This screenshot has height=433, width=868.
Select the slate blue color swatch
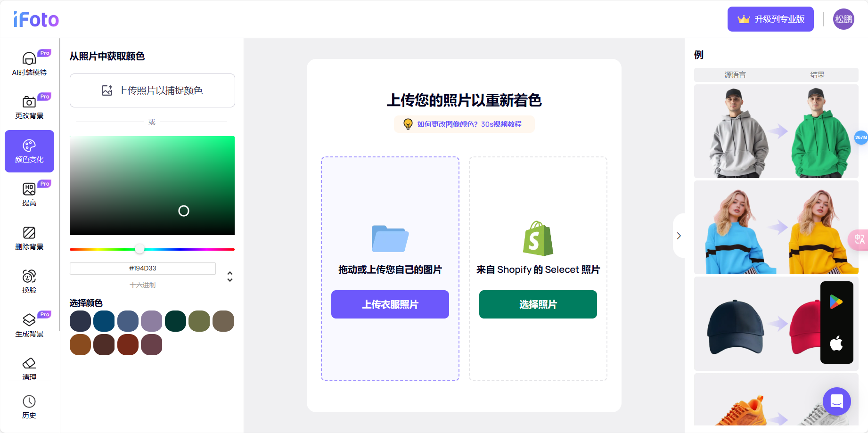128,321
